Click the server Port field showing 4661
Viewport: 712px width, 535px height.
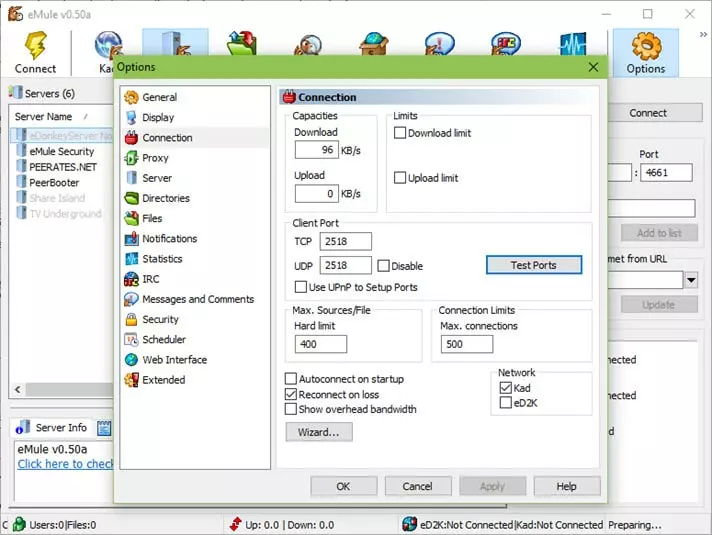point(666,173)
